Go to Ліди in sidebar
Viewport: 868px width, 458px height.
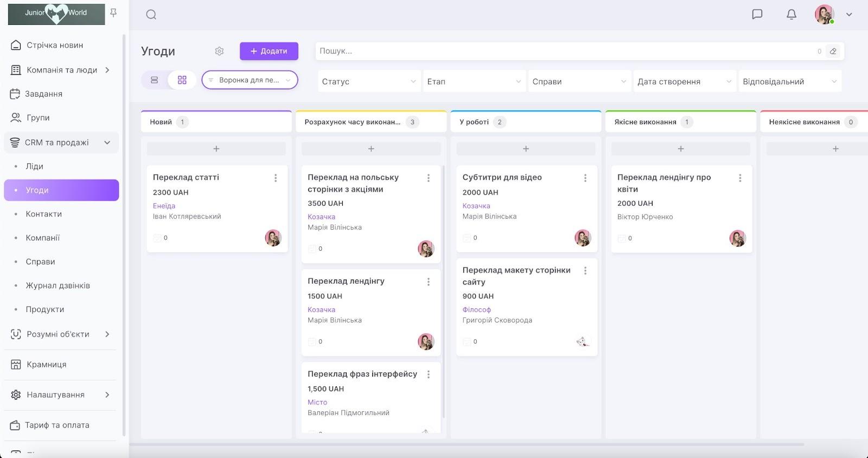pos(34,167)
